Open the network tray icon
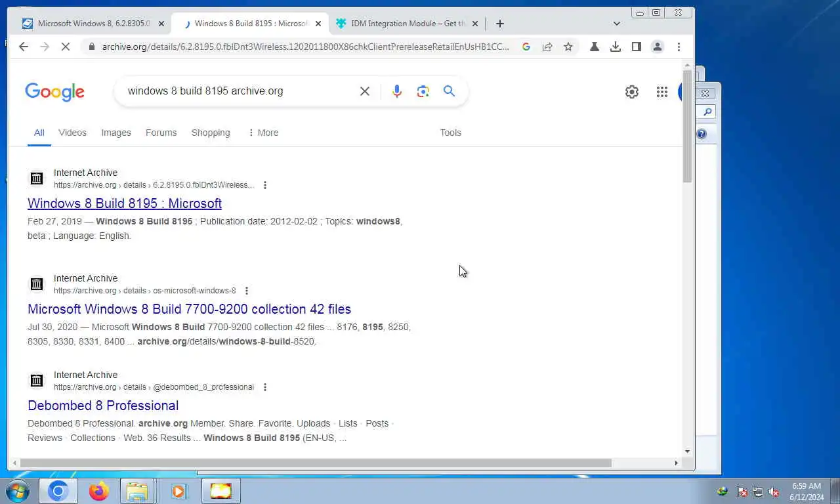The height and width of the screenshot is (504, 840). 758,491
